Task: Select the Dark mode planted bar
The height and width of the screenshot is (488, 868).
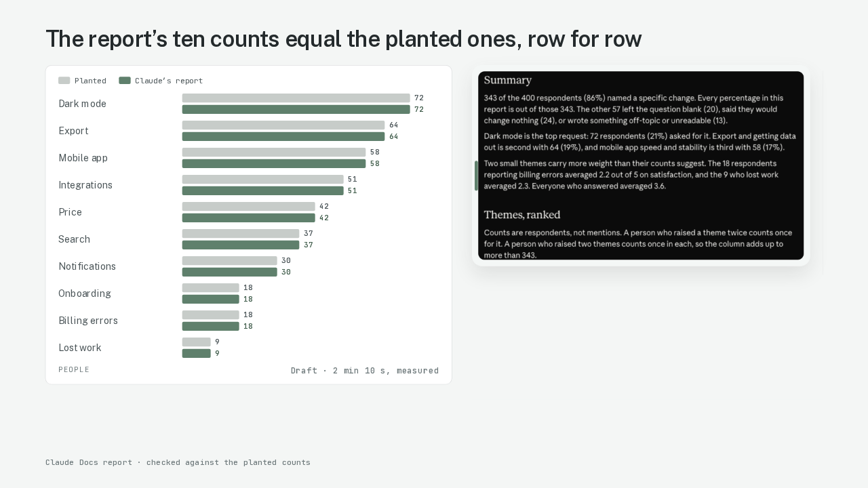Action: (296, 98)
